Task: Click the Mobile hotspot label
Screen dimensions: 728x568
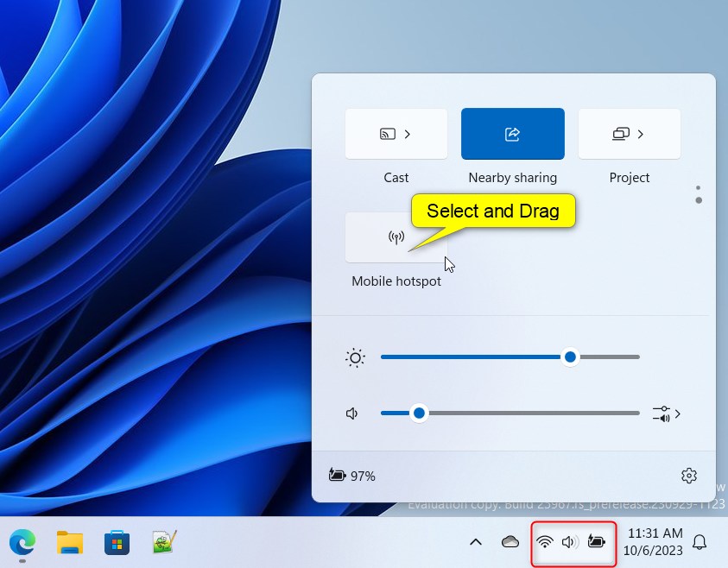Action: point(396,281)
